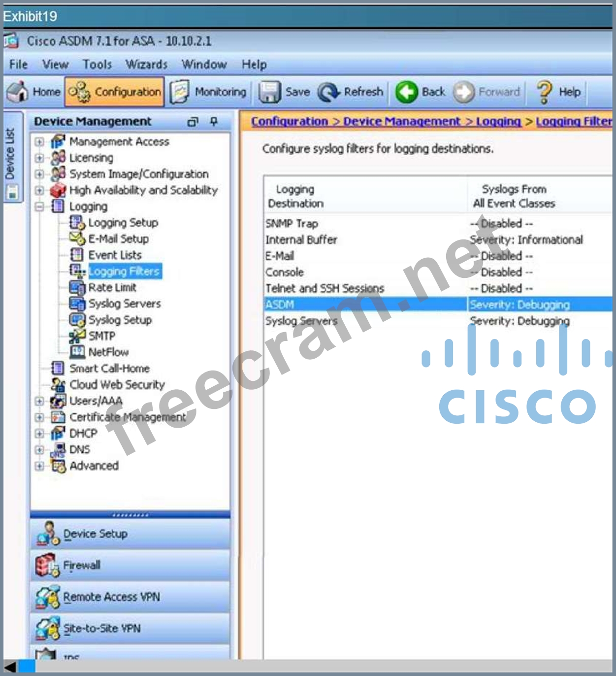Expand the Users/AAA tree node
The height and width of the screenshot is (676, 616).
click(39, 401)
